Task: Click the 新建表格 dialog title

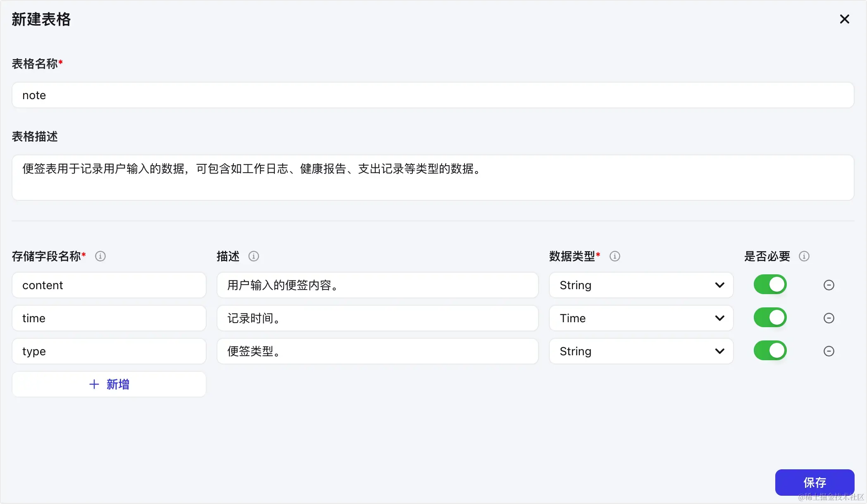Action: 41,19
